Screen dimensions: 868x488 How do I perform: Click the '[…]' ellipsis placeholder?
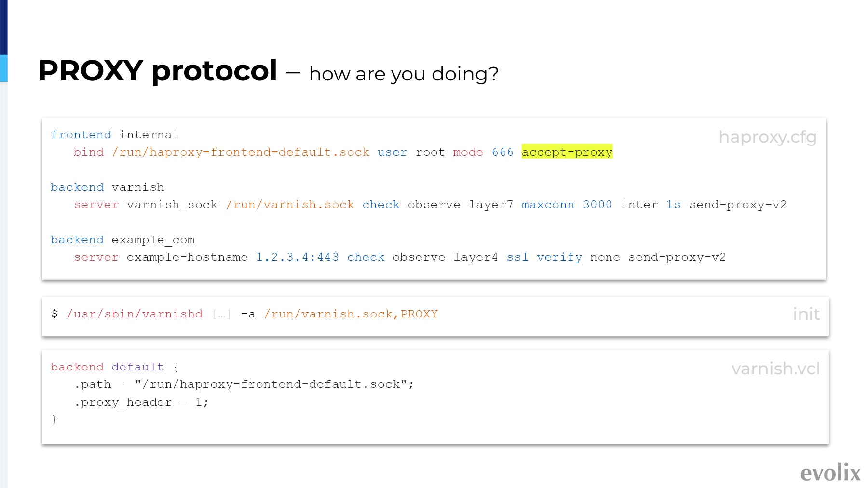(222, 315)
